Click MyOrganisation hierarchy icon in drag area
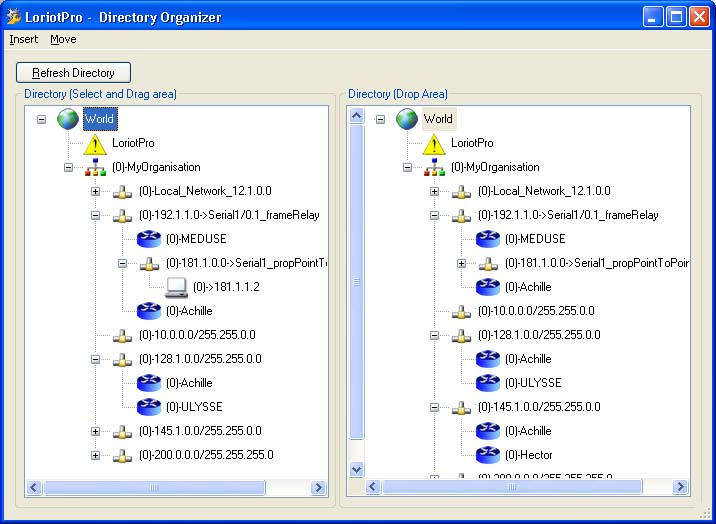 tap(95, 168)
